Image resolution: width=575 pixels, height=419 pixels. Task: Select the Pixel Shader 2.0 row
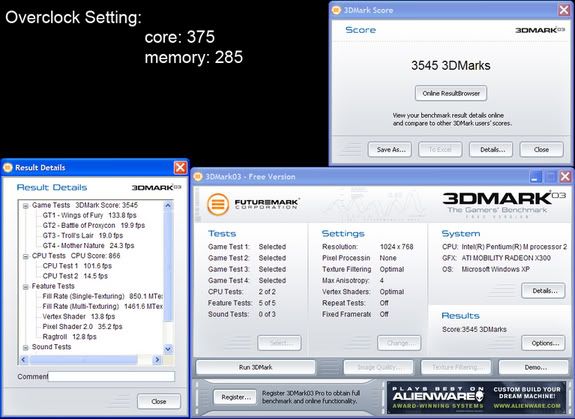pyautogui.click(x=83, y=326)
